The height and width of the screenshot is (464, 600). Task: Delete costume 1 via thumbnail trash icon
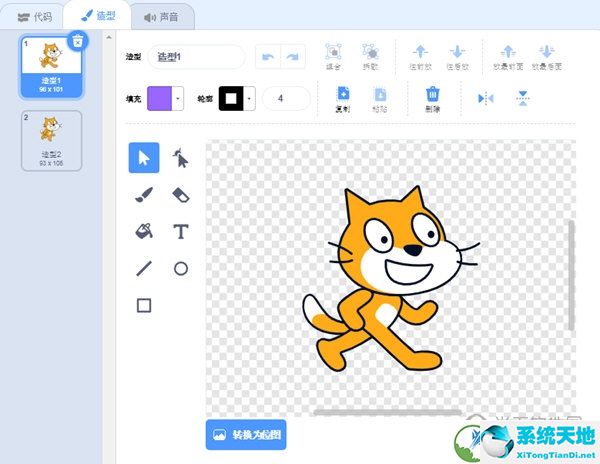click(78, 41)
